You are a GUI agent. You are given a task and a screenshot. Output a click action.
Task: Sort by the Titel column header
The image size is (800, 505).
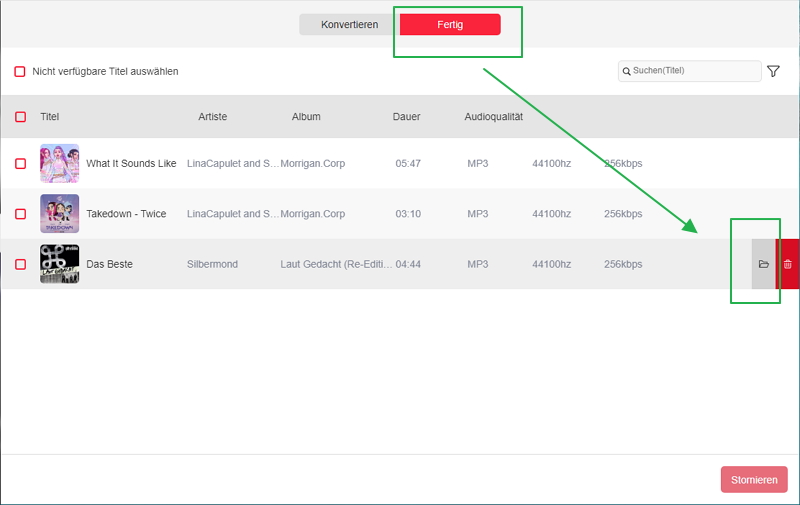(x=50, y=117)
